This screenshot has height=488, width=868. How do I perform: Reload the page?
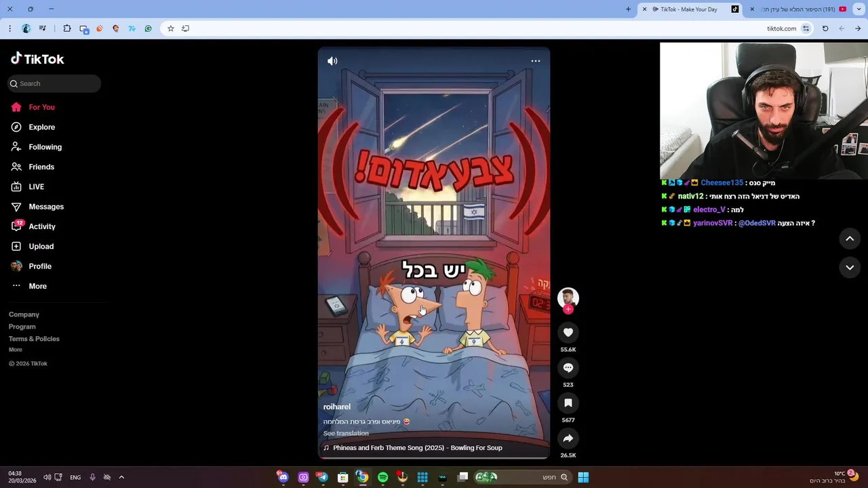click(825, 28)
